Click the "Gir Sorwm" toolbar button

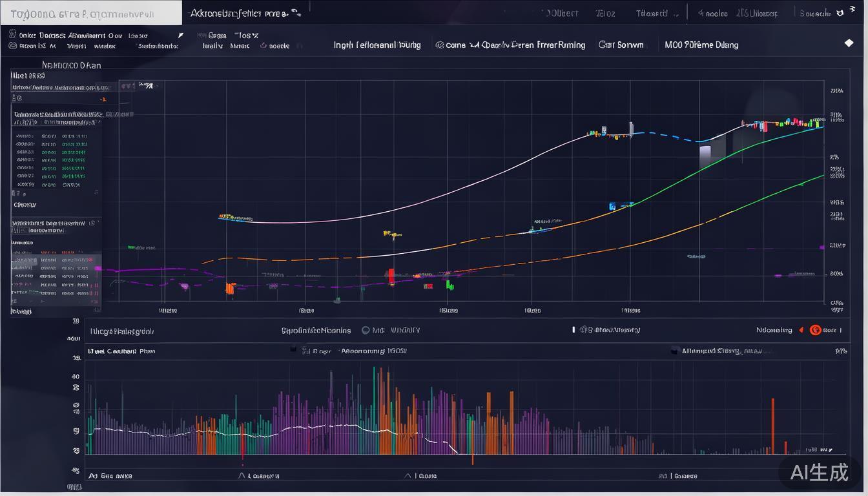click(x=621, y=45)
